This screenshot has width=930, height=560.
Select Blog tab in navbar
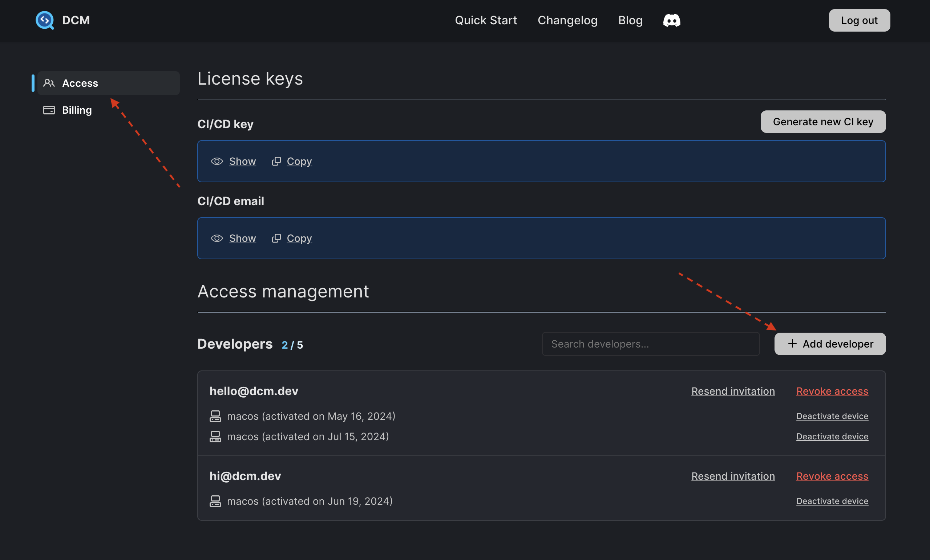click(630, 19)
